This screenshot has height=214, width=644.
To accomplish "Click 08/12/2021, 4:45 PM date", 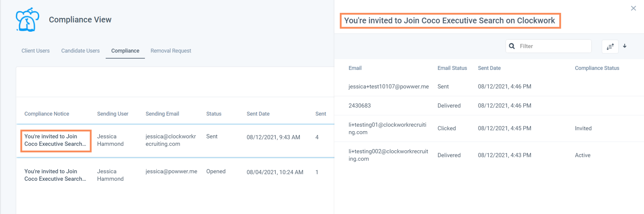I will click(505, 128).
